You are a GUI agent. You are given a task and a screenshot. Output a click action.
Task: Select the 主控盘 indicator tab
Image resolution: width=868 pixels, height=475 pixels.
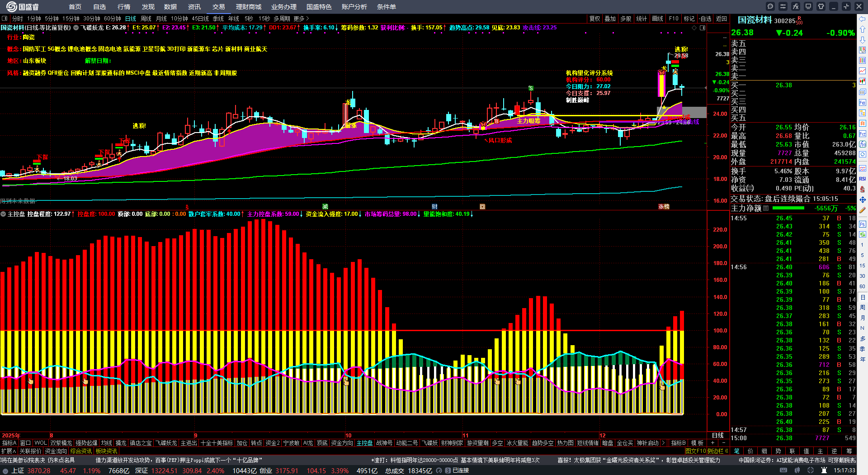click(x=364, y=443)
